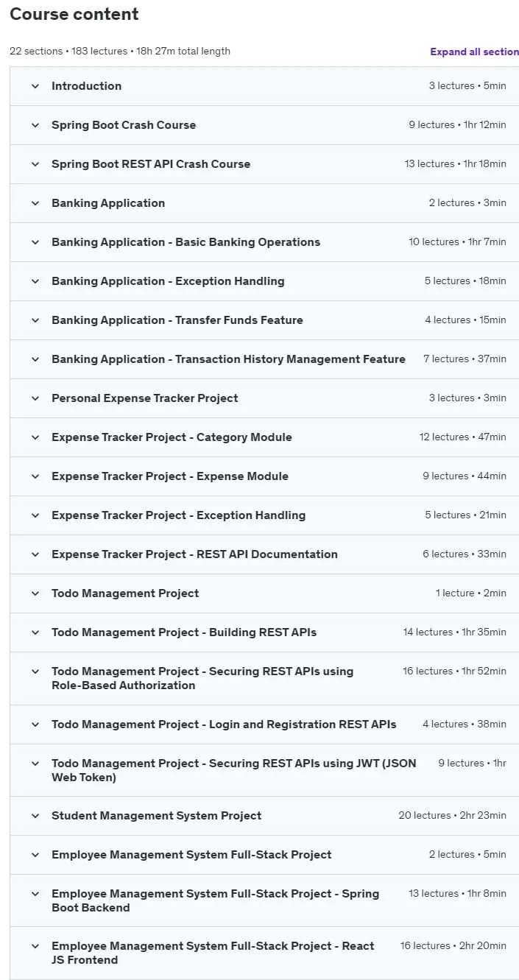Expand the Spring Boot Crash Course chevron
The image size is (519, 980).
tap(35, 125)
